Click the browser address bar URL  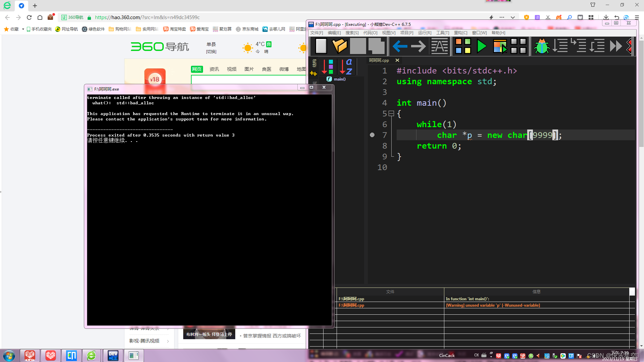(x=147, y=17)
